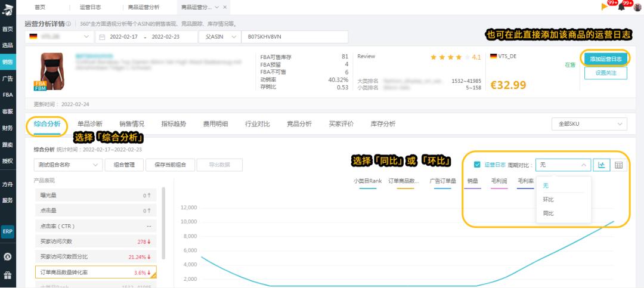Select the 买家评价 tab

[x=341, y=124]
